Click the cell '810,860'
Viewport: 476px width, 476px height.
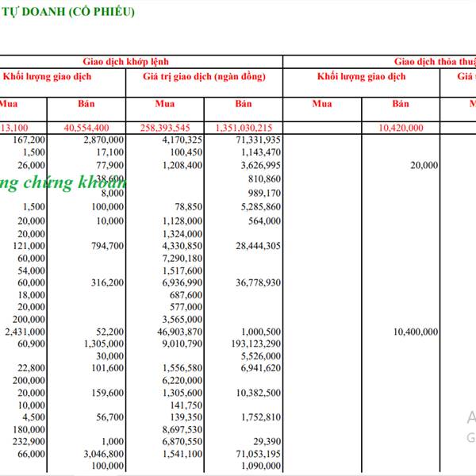(264, 178)
